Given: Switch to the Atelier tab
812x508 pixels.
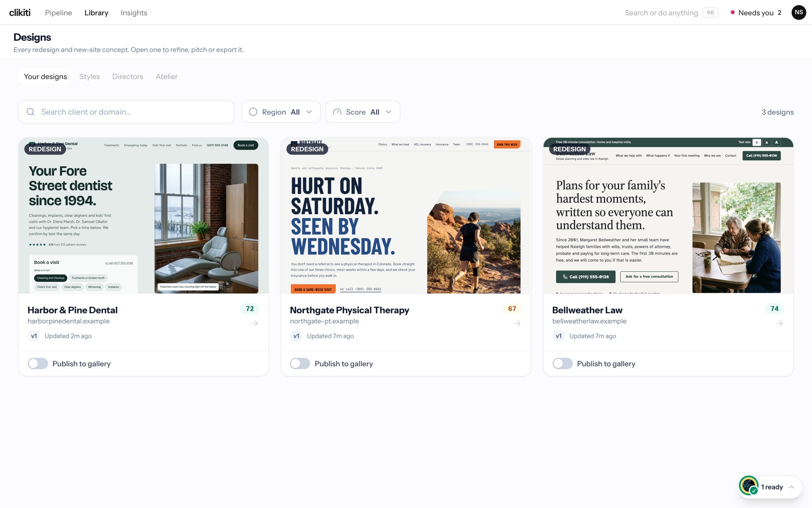Looking at the screenshot, I should (x=166, y=76).
